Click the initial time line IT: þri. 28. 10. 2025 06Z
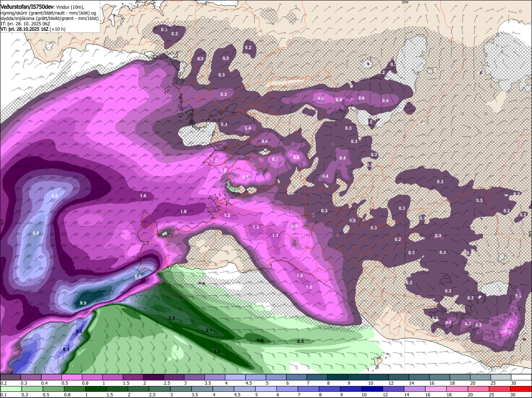 [x=25, y=24]
